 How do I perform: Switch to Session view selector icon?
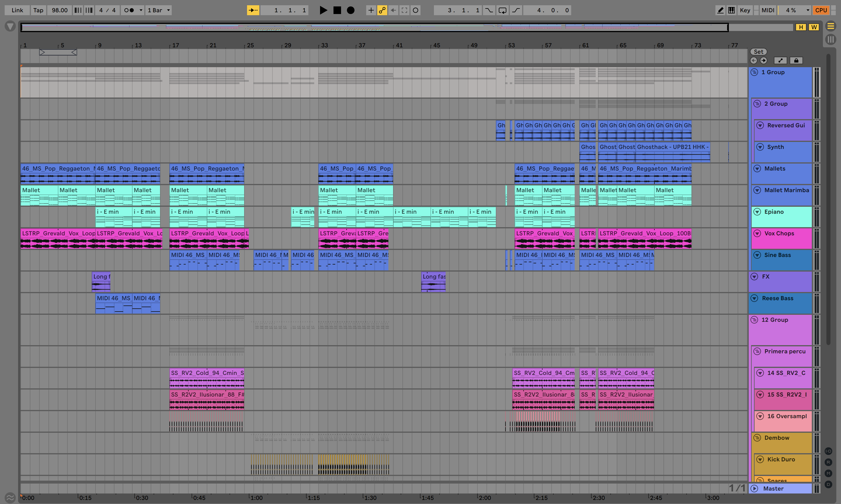point(830,39)
